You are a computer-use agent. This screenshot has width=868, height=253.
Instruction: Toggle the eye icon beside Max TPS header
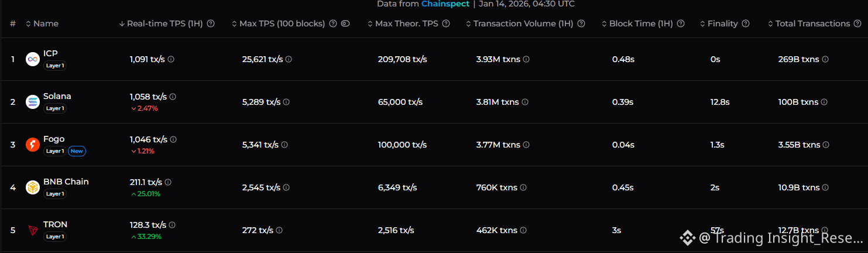click(345, 24)
